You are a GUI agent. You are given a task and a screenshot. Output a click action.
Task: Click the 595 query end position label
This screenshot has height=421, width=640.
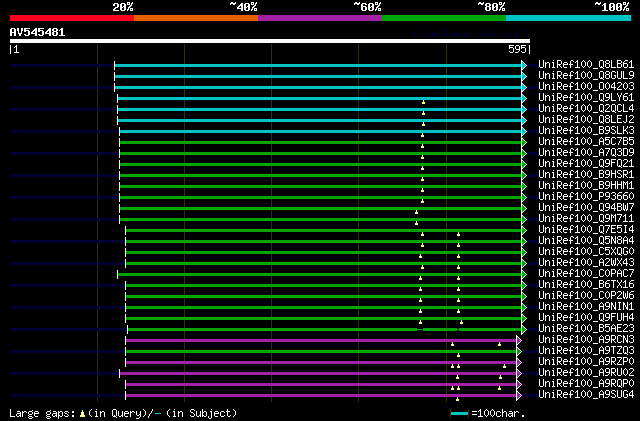[517, 49]
